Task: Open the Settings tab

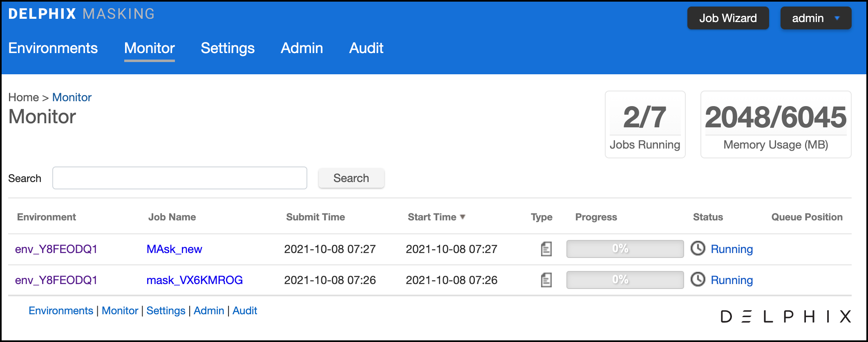Action: [228, 48]
